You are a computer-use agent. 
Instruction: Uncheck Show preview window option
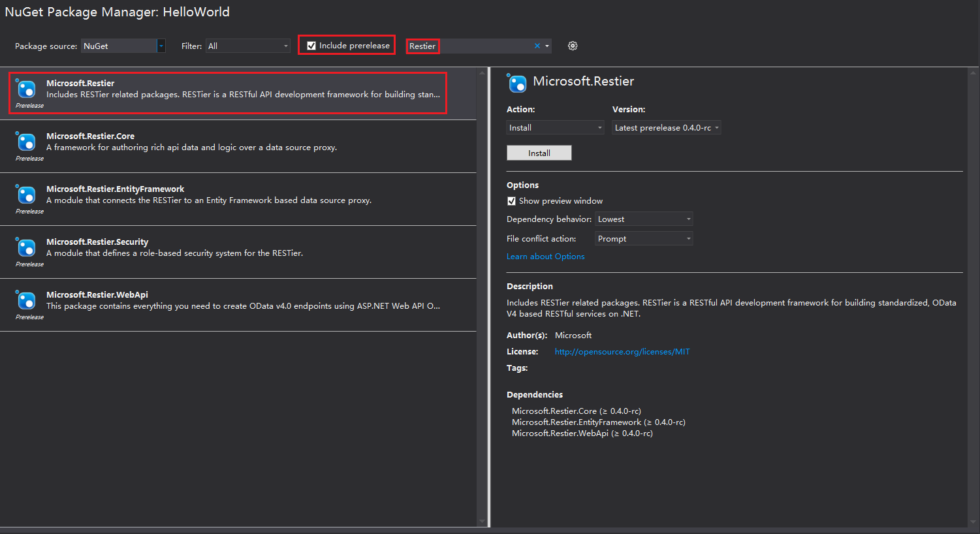(x=512, y=201)
